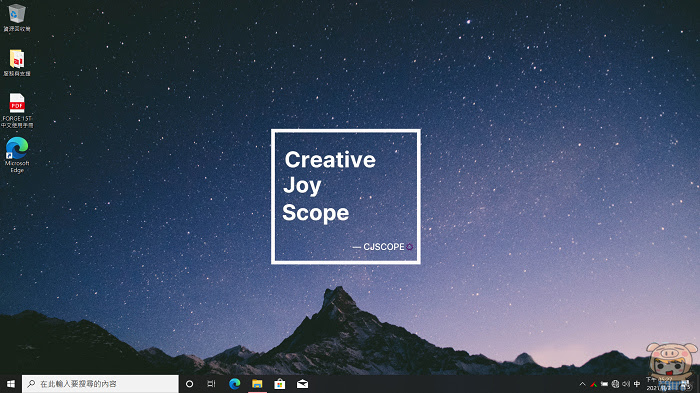Open the Mail app from the taskbar
The image size is (700, 393).
click(x=303, y=384)
